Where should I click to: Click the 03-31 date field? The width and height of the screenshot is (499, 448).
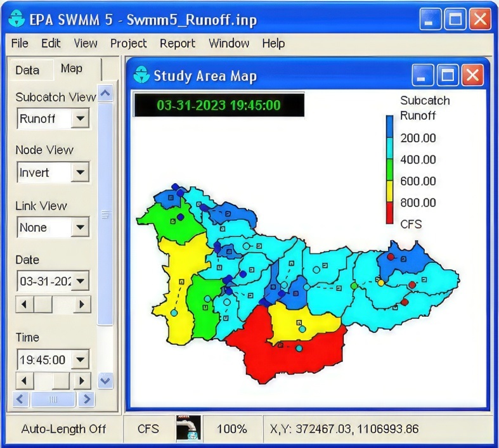pos(44,281)
